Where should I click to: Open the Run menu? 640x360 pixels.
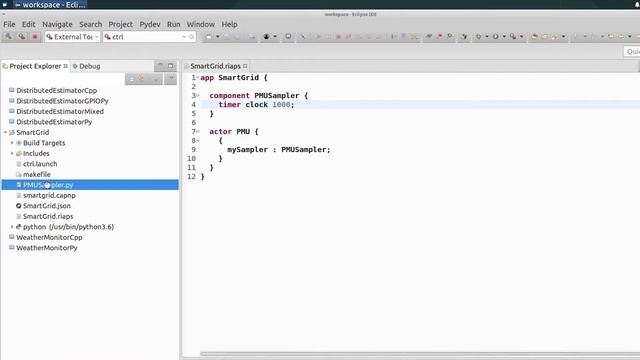tap(173, 24)
